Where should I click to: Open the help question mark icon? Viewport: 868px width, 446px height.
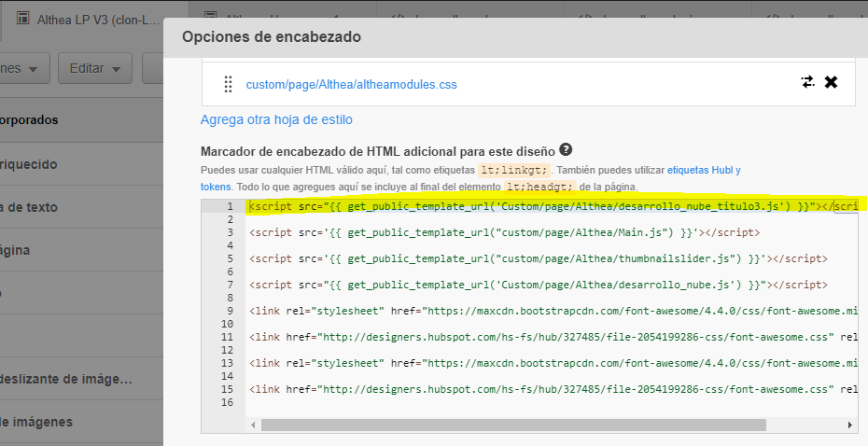click(x=566, y=149)
